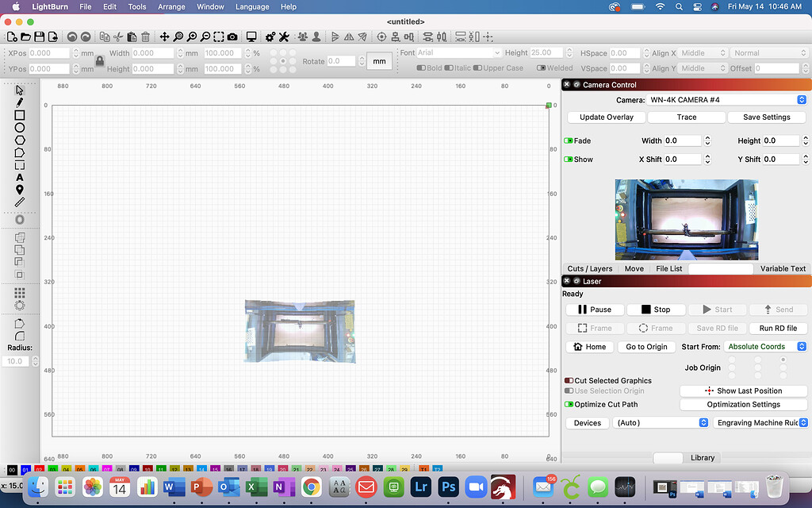Open the Measure tool

(20, 202)
